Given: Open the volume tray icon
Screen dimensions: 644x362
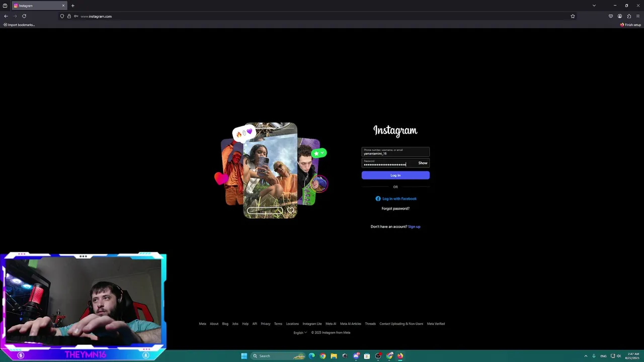Looking at the screenshot, I should (619, 356).
